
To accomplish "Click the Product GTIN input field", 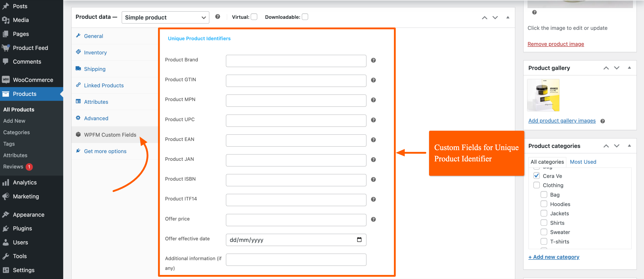I will tap(296, 81).
